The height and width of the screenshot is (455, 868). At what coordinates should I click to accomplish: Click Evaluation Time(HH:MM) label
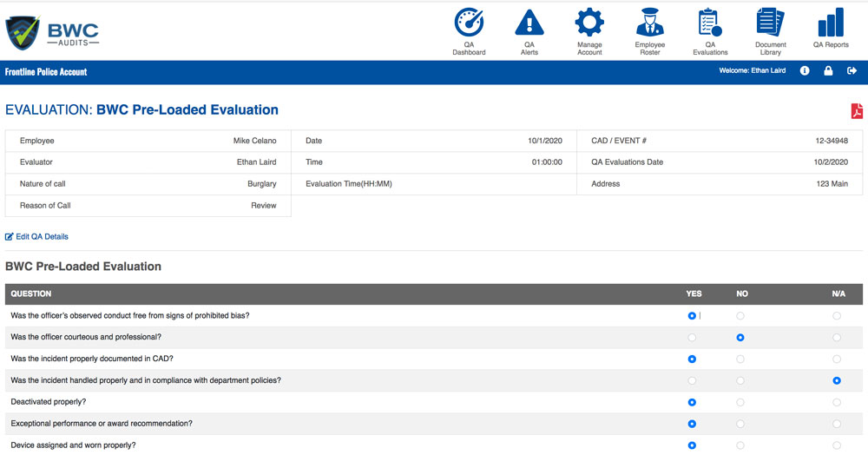(x=349, y=184)
